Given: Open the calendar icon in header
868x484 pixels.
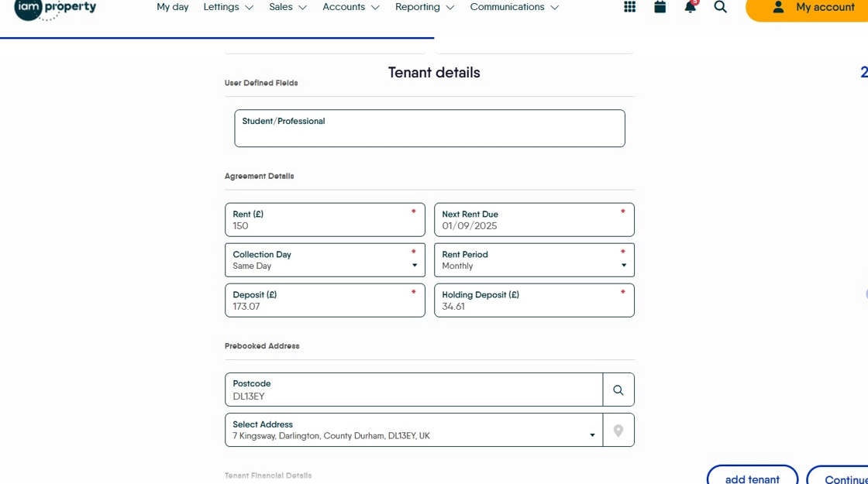Looking at the screenshot, I should point(660,7).
